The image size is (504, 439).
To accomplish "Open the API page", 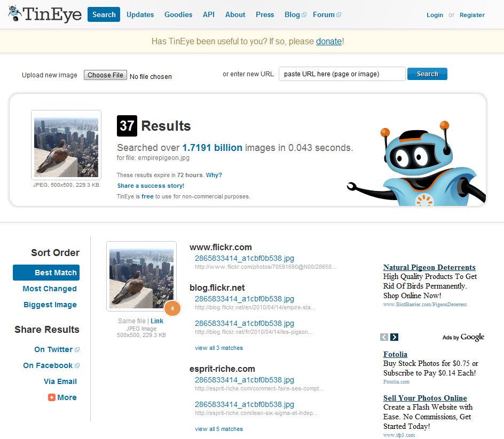I will point(209,15).
